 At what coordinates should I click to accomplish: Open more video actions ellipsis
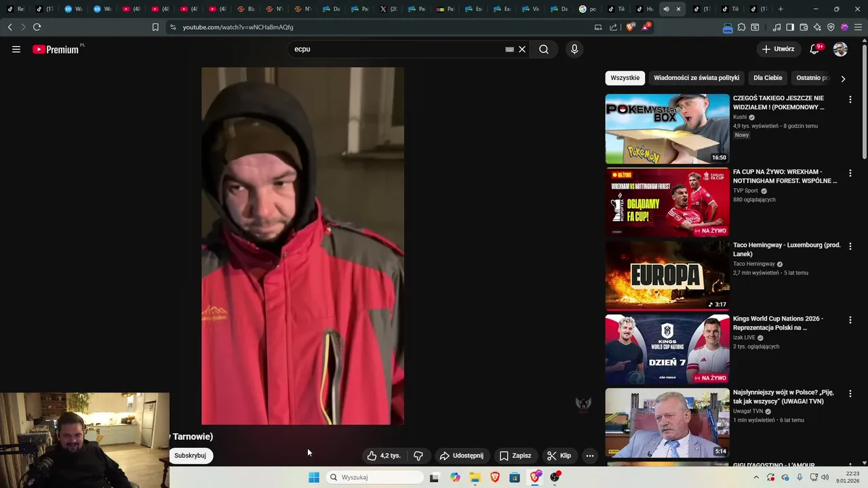(x=590, y=455)
